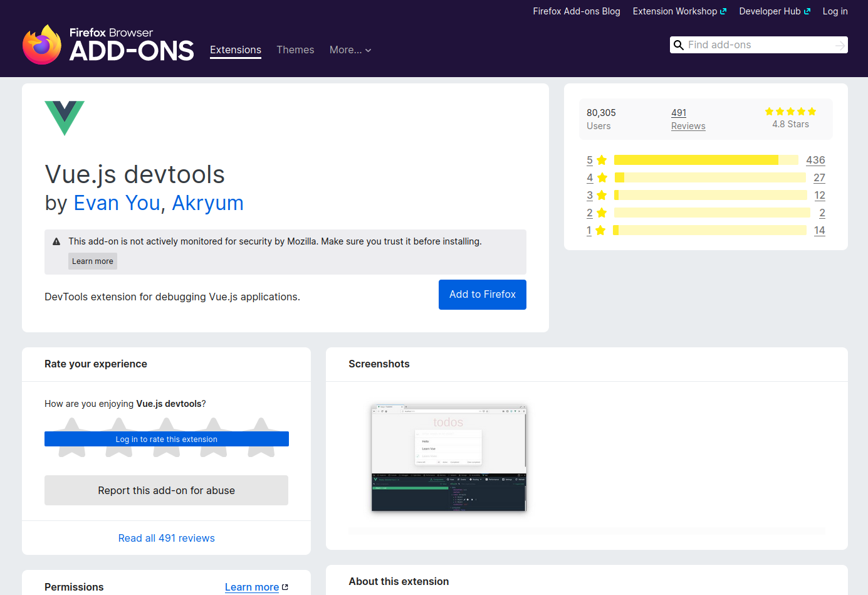Click the star icon in 5-star row
Viewport: 868px width, 595px height.
tap(602, 160)
